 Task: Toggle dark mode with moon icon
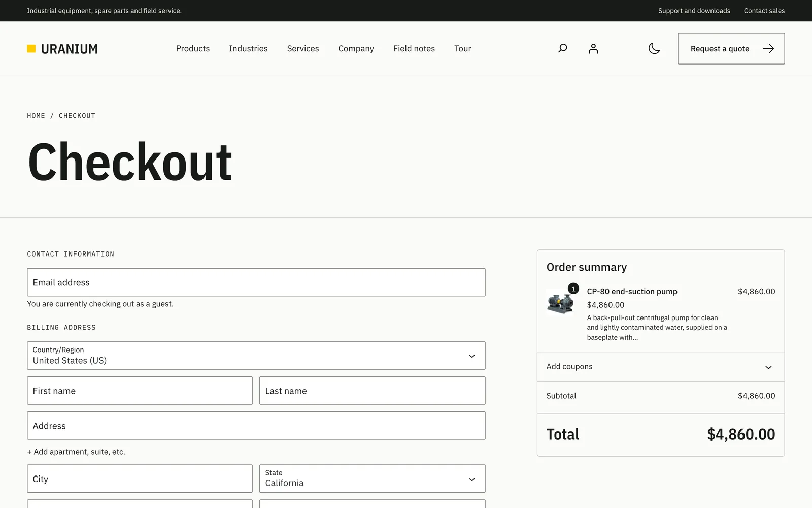[x=654, y=49]
